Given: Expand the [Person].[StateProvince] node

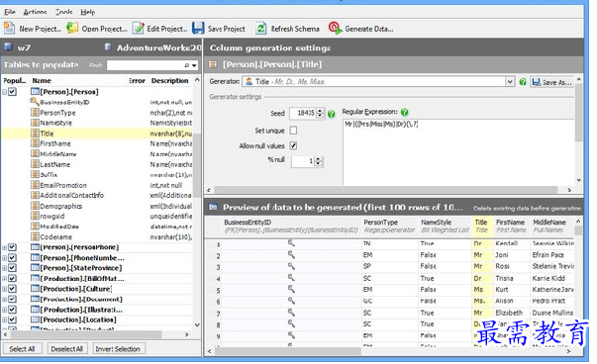Looking at the screenshot, I should pos(4,268).
